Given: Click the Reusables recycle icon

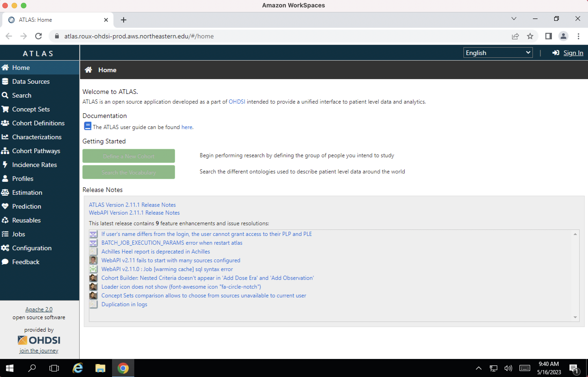Looking at the screenshot, I should (x=5, y=220).
